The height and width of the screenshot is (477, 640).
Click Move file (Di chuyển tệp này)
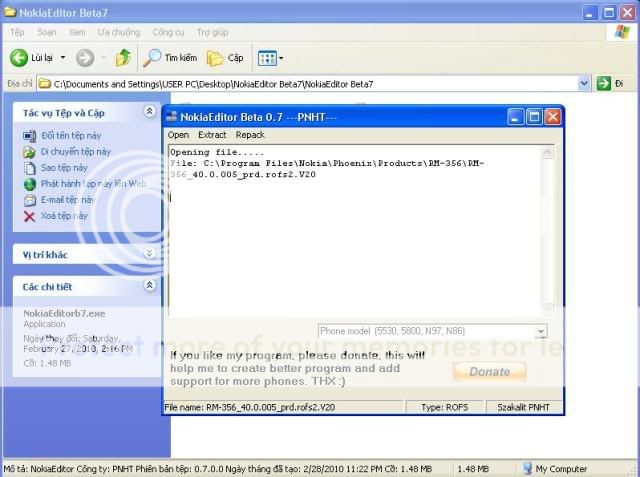coord(30,151)
